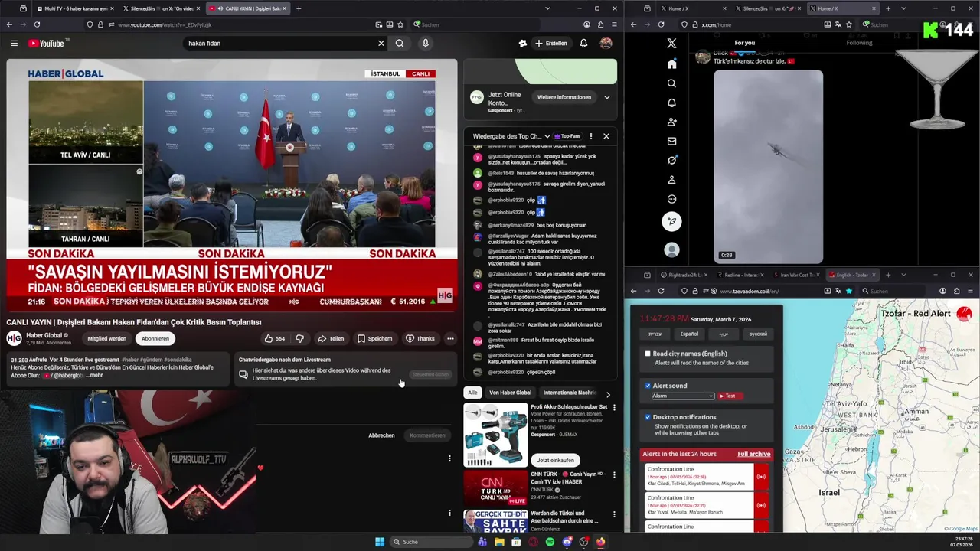Open live chat three-dot options menu

click(590, 136)
